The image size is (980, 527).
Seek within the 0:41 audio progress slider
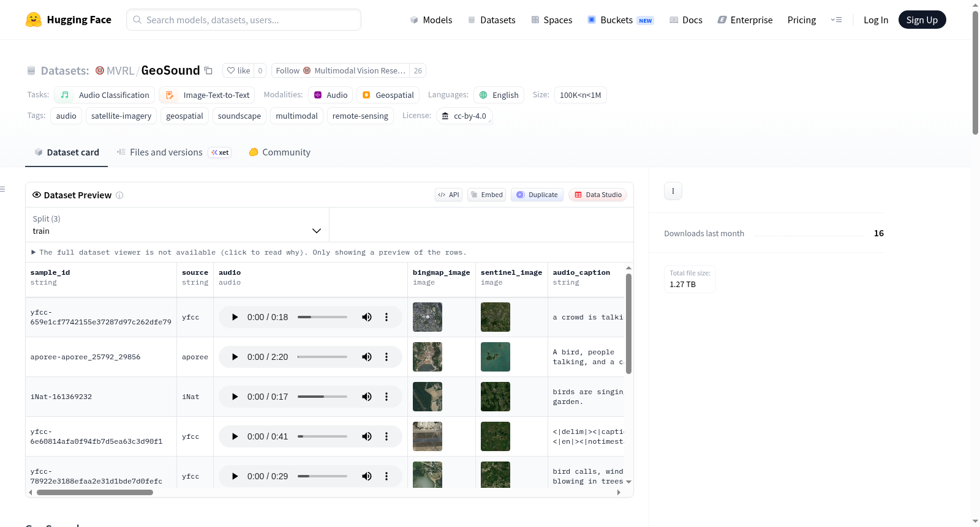click(x=322, y=436)
